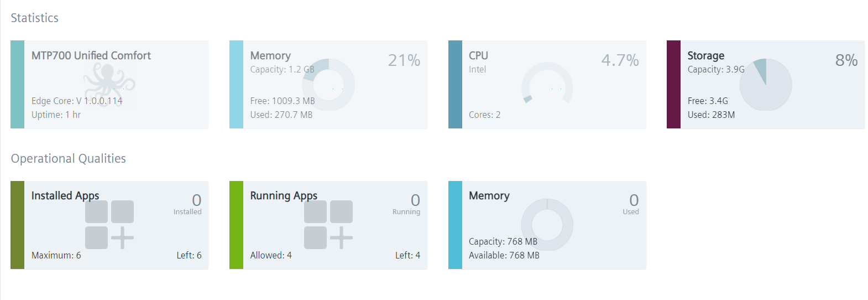This screenshot has width=868, height=300.
Task: Open the MTP700 Unified Comfort card title
Action: pyautogui.click(x=91, y=55)
